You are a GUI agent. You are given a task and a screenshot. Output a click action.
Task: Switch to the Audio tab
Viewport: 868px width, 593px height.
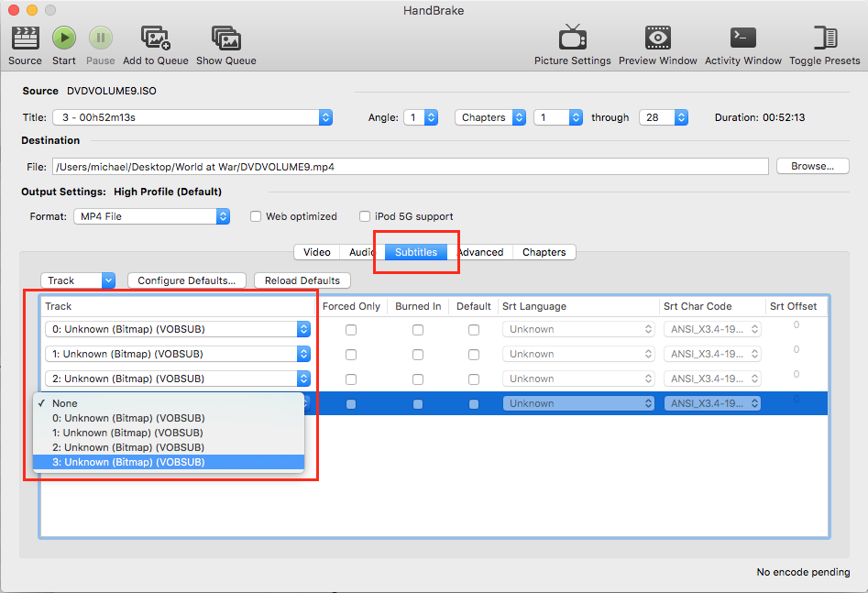[x=361, y=252]
